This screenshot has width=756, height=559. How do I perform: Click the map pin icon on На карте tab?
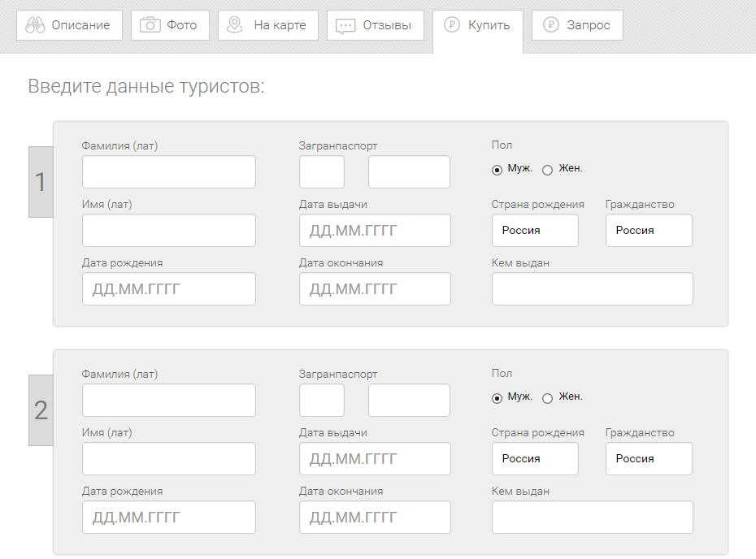point(235,25)
